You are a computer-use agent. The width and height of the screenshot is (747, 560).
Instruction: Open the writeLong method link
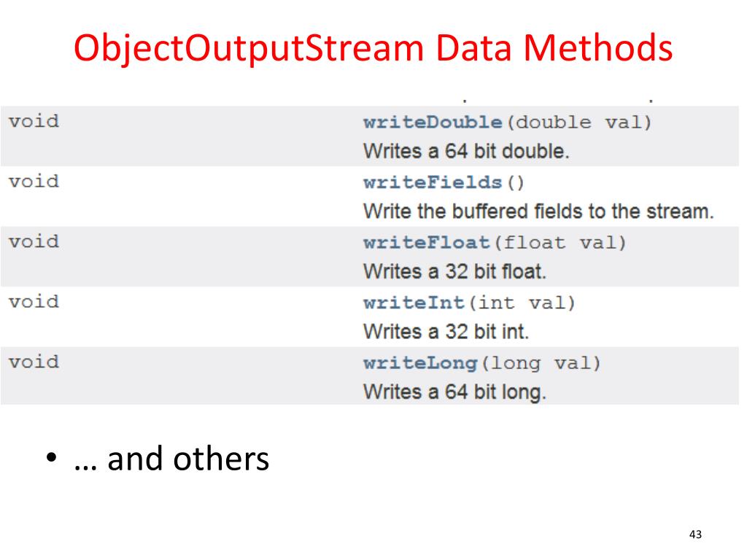(x=420, y=363)
